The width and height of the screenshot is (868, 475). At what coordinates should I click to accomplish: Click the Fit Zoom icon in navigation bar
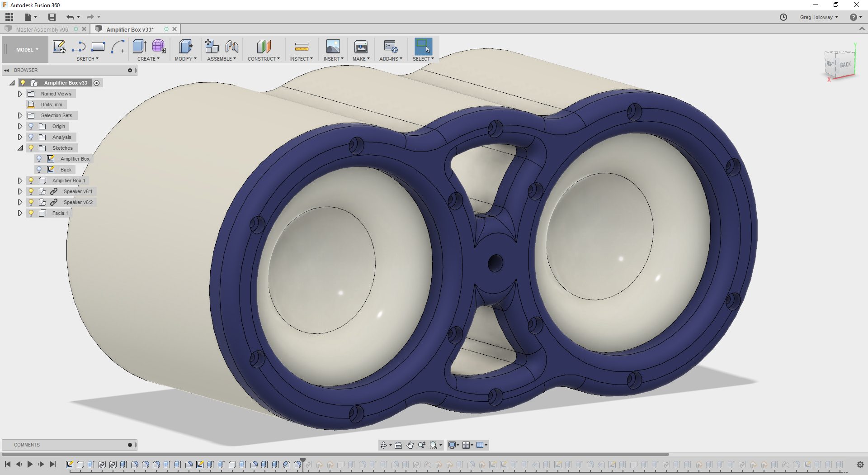434,445
